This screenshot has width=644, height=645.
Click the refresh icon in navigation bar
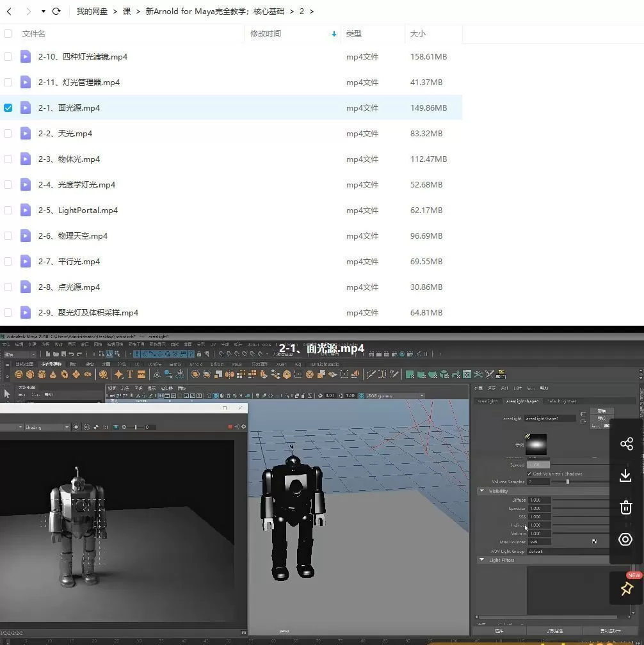click(x=56, y=12)
